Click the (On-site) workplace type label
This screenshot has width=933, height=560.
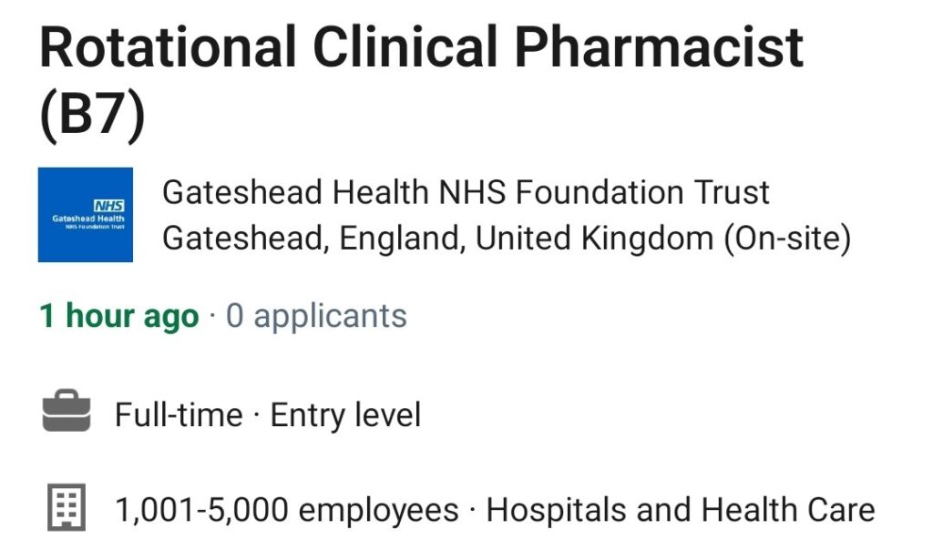tap(787, 239)
